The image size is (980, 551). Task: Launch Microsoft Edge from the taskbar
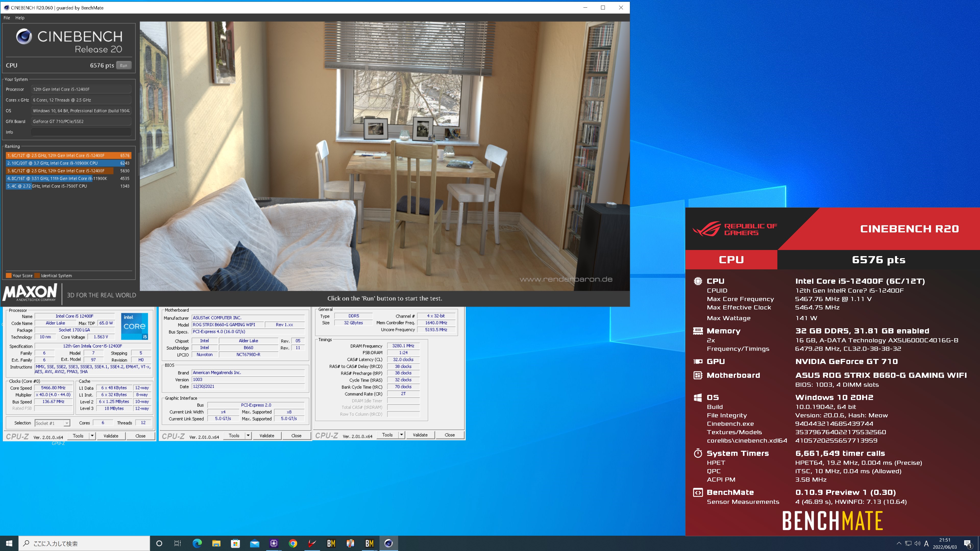click(x=197, y=543)
